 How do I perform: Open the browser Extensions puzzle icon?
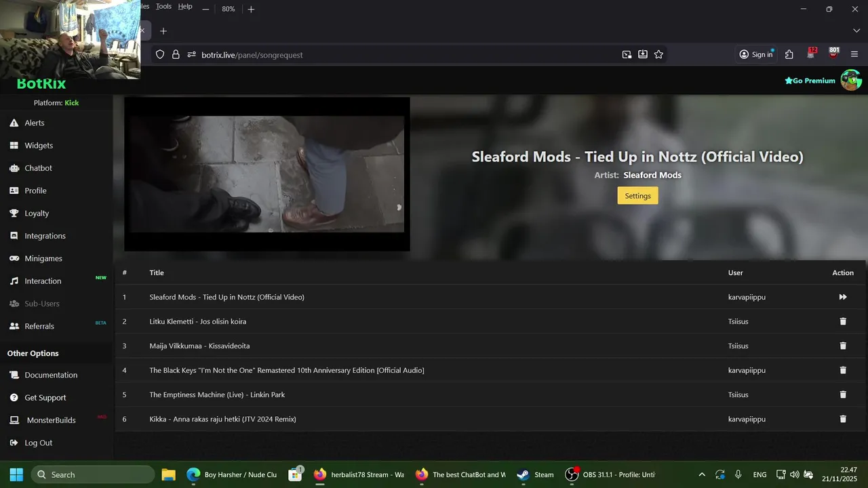789,55
